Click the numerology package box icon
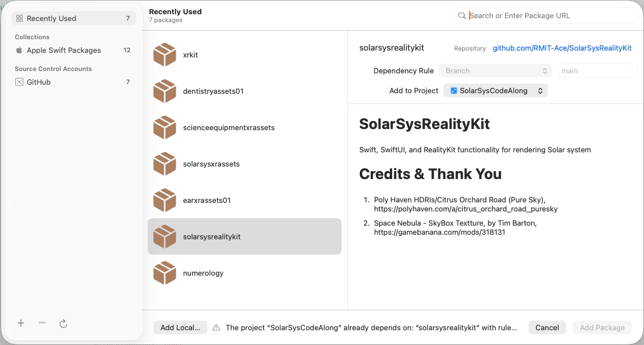 165,273
